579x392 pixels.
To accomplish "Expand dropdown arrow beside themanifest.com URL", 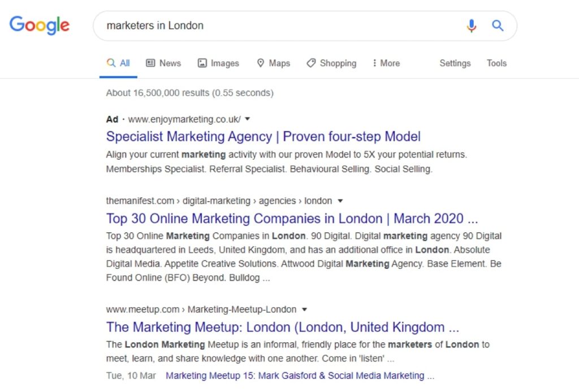I will pyautogui.click(x=340, y=201).
